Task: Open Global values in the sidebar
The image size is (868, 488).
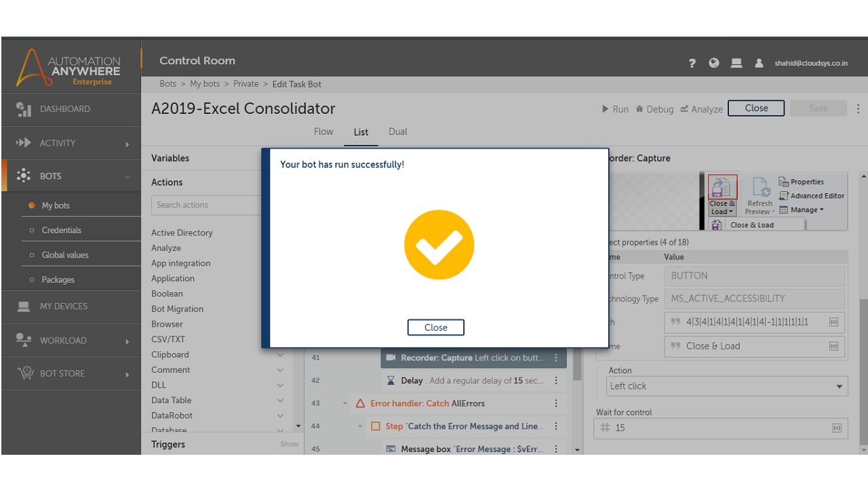Action: click(65, 255)
